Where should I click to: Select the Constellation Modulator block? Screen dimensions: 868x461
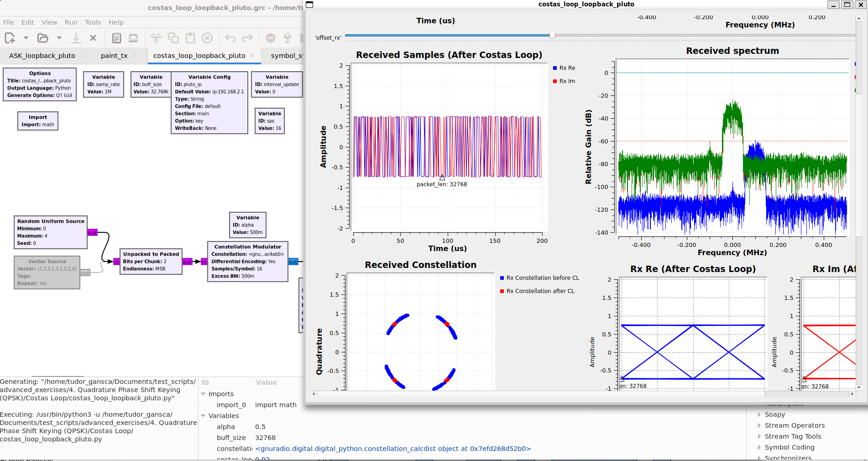point(247,262)
